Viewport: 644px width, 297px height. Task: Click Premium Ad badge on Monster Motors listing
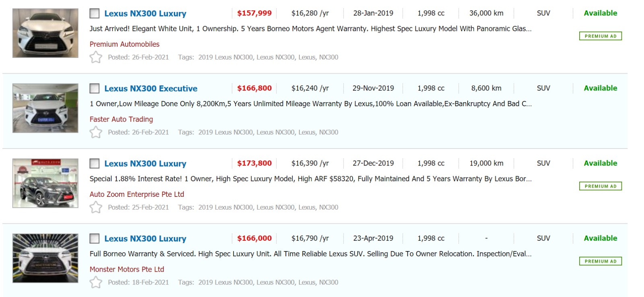tap(600, 261)
